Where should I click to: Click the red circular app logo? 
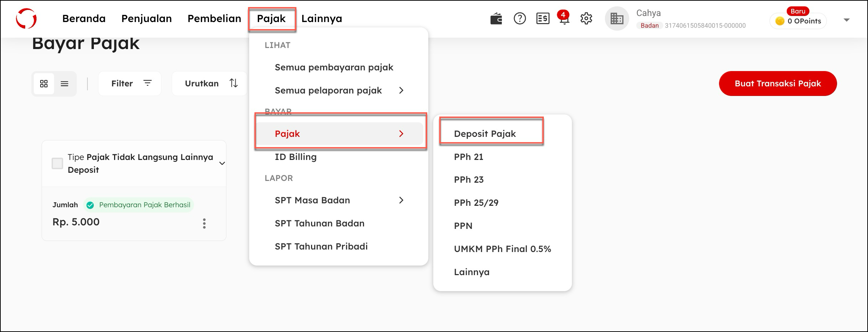26,18
